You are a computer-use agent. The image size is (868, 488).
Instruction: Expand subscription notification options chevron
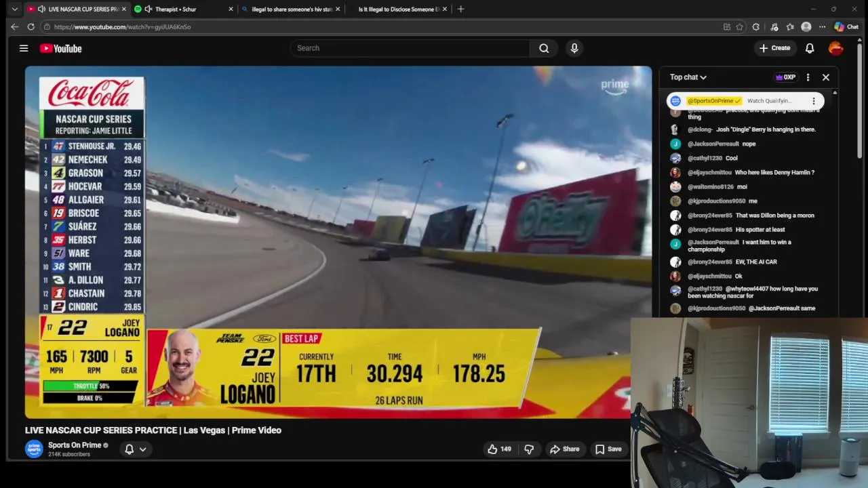tap(143, 449)
